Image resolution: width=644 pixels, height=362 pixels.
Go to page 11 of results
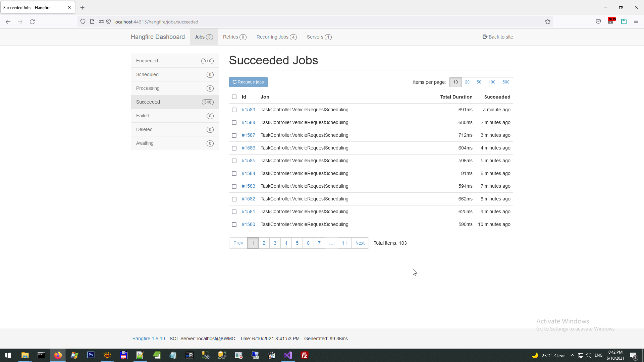point(344,243)
